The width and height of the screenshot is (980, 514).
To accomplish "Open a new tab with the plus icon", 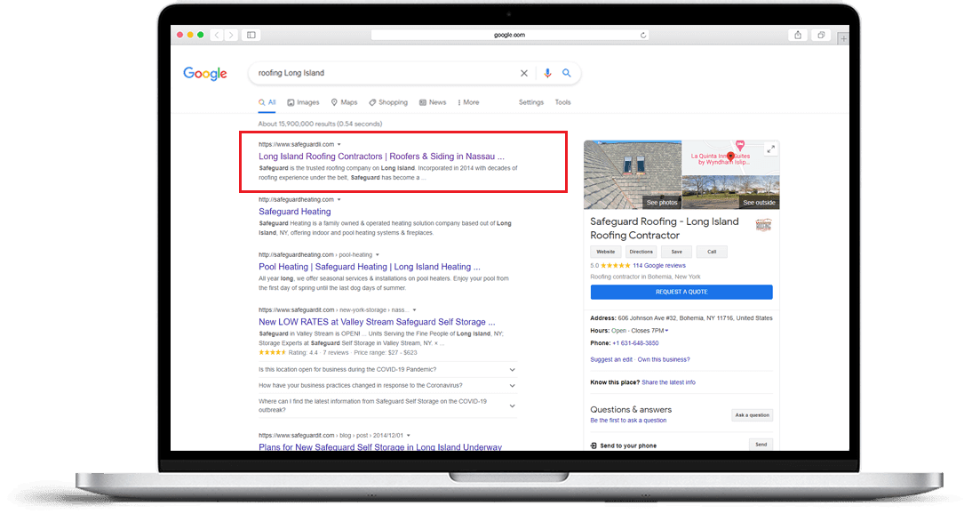I will [843, 39].
